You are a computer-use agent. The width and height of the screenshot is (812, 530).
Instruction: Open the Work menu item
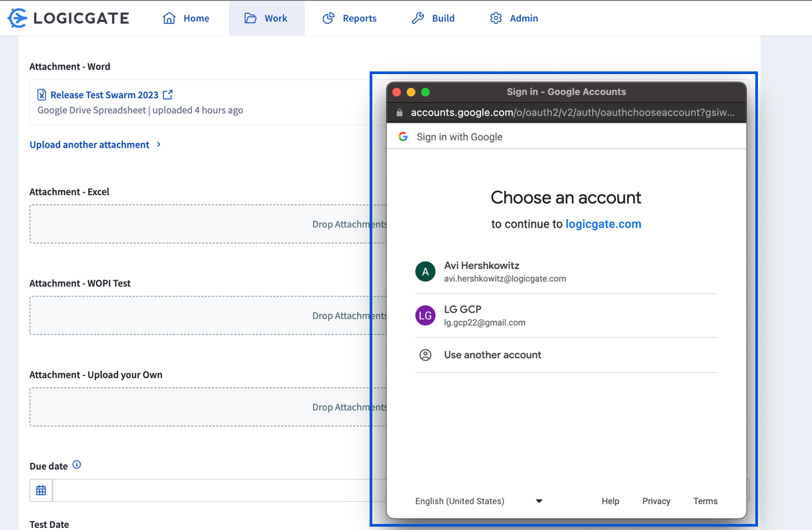tap(267, 18)
